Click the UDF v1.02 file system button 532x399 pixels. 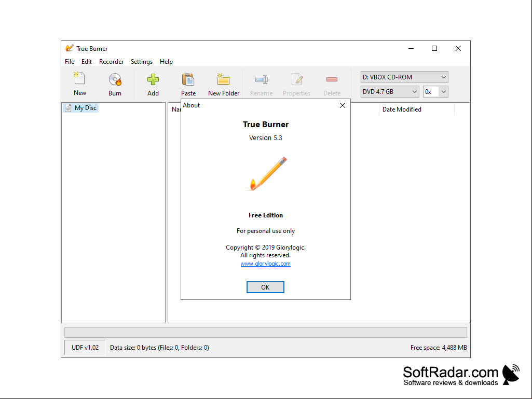(85, 348)
